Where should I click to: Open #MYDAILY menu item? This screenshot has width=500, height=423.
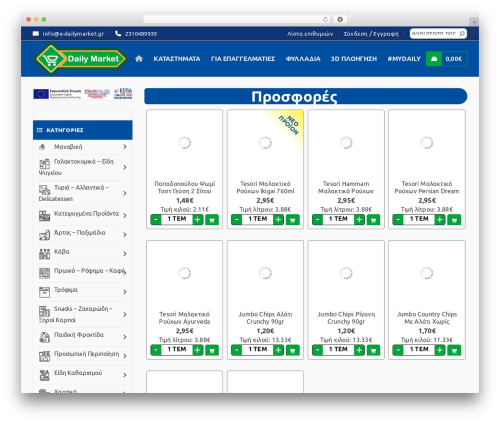(404, 59)
